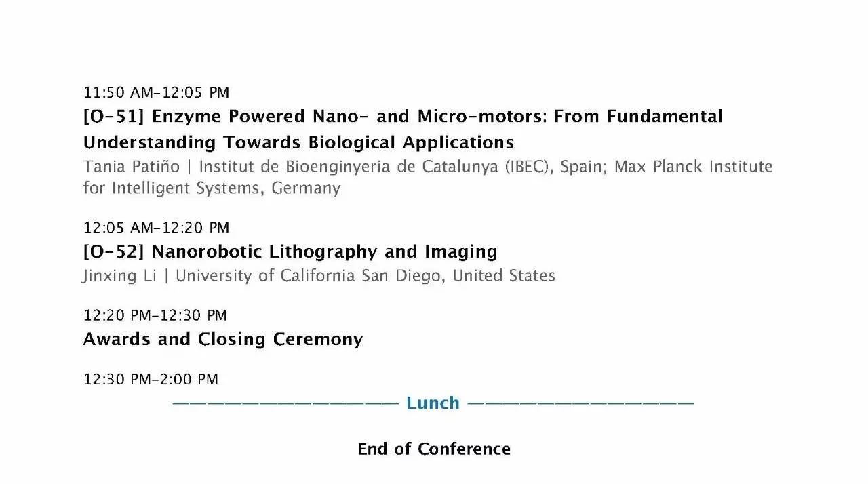Open the Enzyme Powered Nano- and Micro-motors title
Viewport: 868px width, 484px height.
[437, 117]
